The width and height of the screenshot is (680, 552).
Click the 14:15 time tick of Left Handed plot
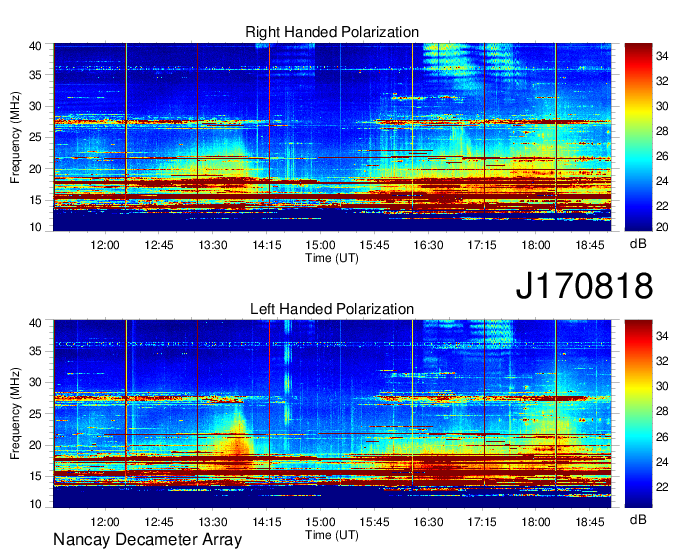(x=267, y=522)
